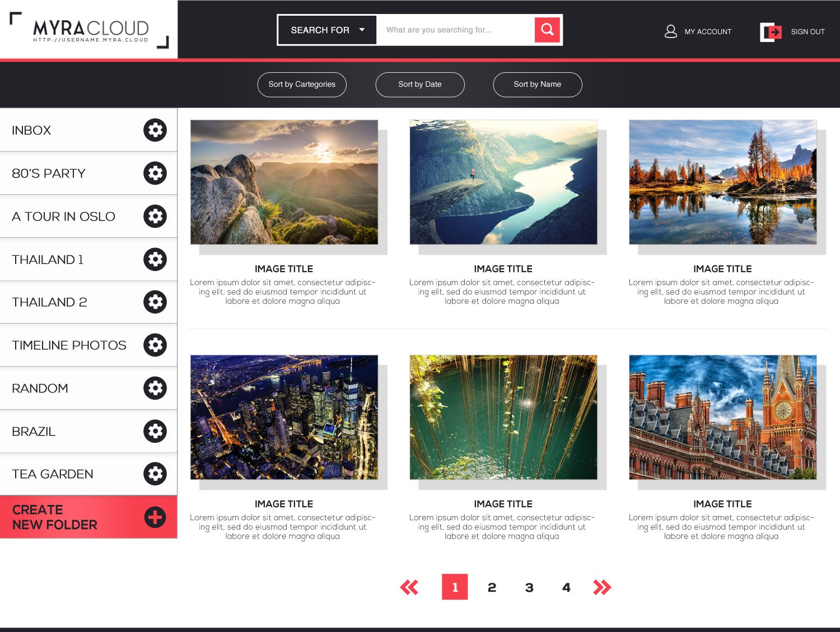This screenshot has height=632, width=840.
Task: Click the red magnifier search icon
Action: 547,30
